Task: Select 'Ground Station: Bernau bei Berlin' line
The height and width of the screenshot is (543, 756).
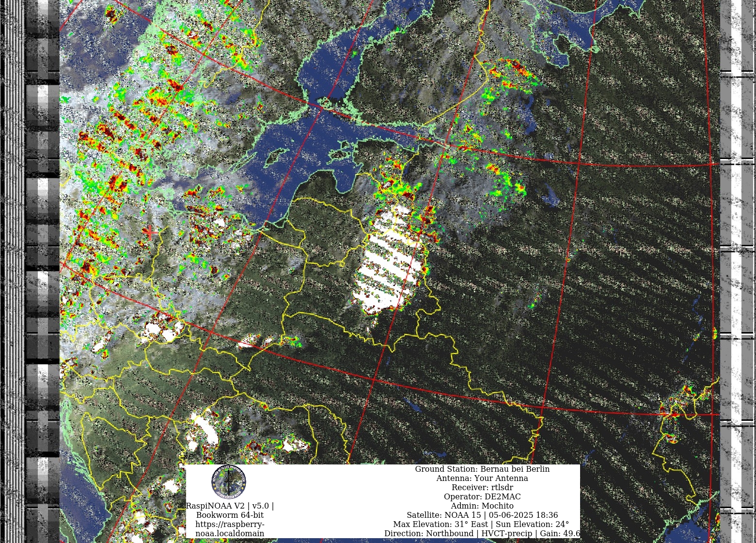Action: 482,469
